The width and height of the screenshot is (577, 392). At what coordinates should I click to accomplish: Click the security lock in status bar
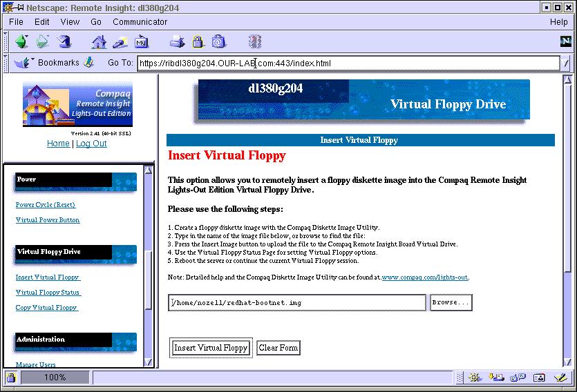pos(11,378)
